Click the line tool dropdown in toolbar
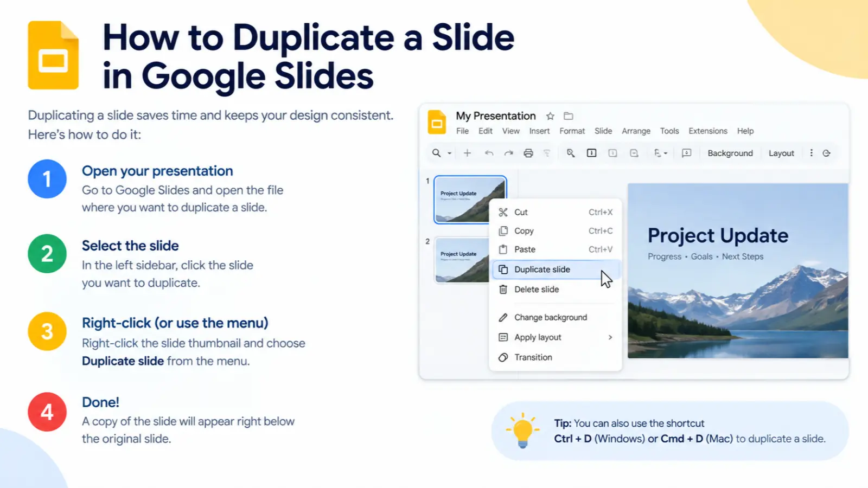The width and height of the screenshot is (868, 488). pyautogui.click(x=660, y=153)
